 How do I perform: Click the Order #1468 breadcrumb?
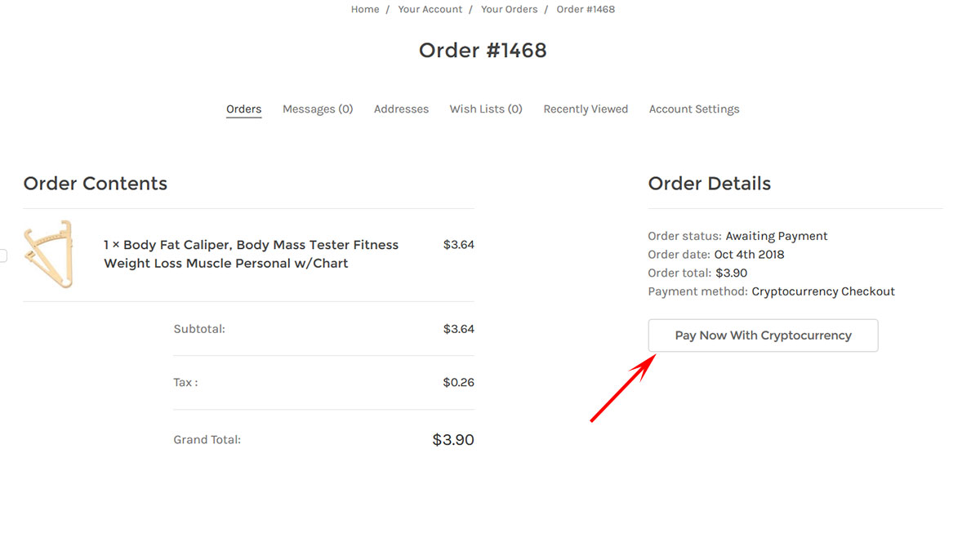click(x=586, y=10)
